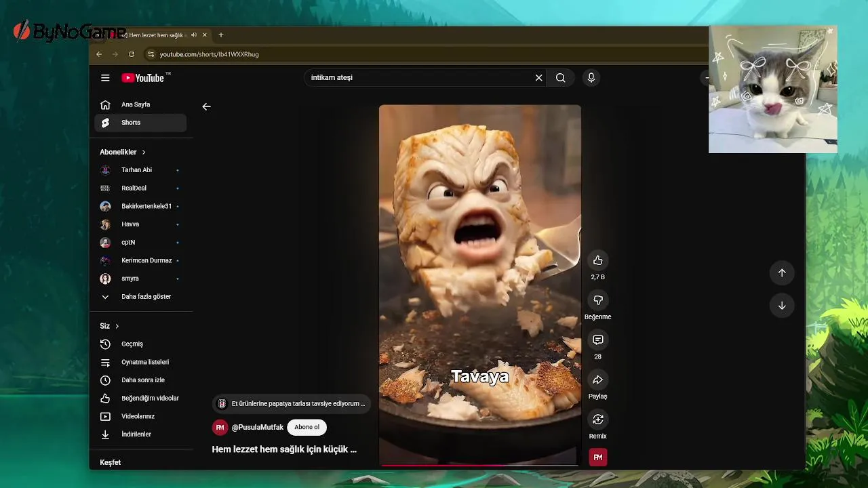The height and width of the screenshot is (488, 868).
Task: Open the pinned papatya tarlası comment chip
Action: (x=291, y=403)
